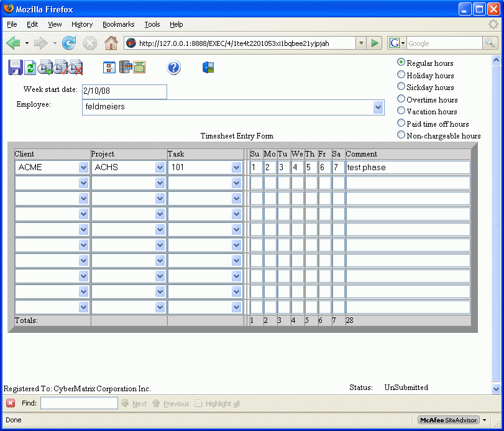Image resolution: width=504 pixels, height=431 pixels.
Task: Click the comment field containing test phase
Action: pyautogui.click(x=408, y=168)
